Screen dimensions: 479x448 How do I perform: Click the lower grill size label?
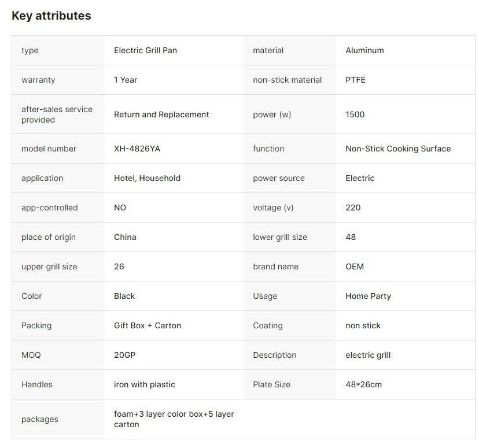[x=280, y=237]
